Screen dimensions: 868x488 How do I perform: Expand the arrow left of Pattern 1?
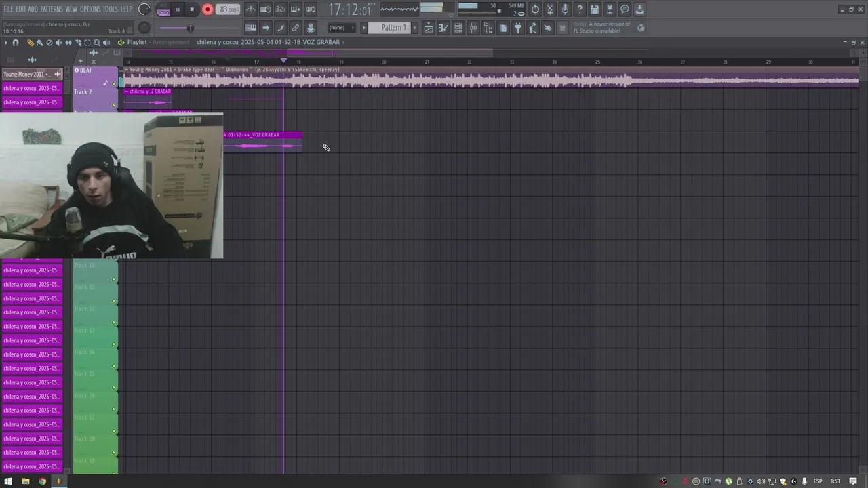click(x=364, y=28)
